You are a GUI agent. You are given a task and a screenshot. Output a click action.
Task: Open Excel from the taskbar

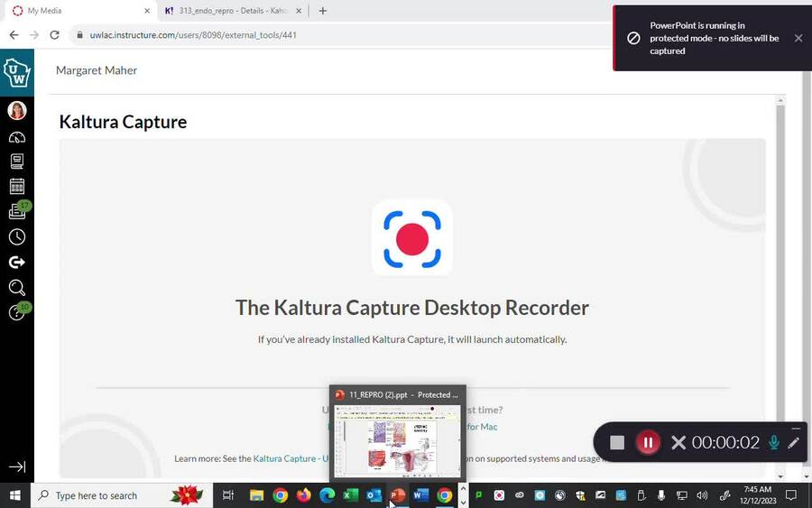click(351, 495)
